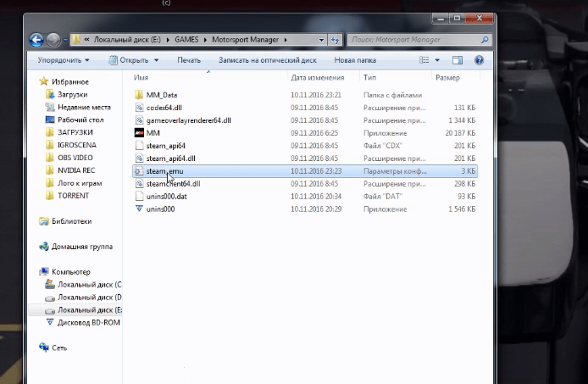The image size is (588, 384).
Task: Click Печать in the toolbar
Action: (189, 60)
